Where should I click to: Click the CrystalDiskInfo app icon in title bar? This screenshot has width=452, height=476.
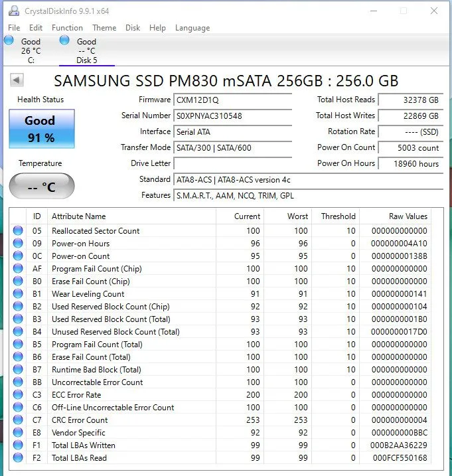(x=14, y=11)
